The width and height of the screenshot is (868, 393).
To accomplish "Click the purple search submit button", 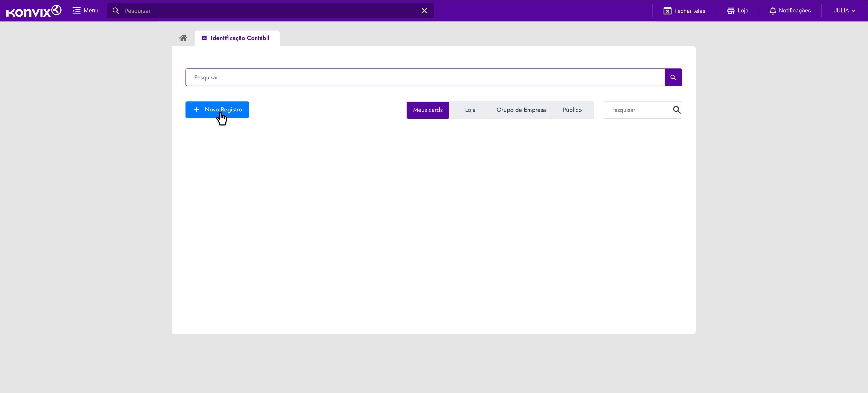I will coord(673,78).
